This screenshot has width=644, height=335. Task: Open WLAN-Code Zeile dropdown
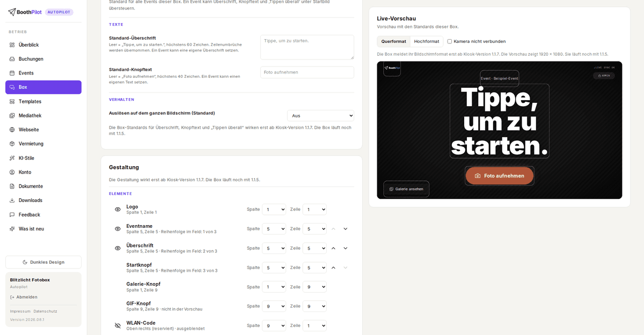point(314,325)
